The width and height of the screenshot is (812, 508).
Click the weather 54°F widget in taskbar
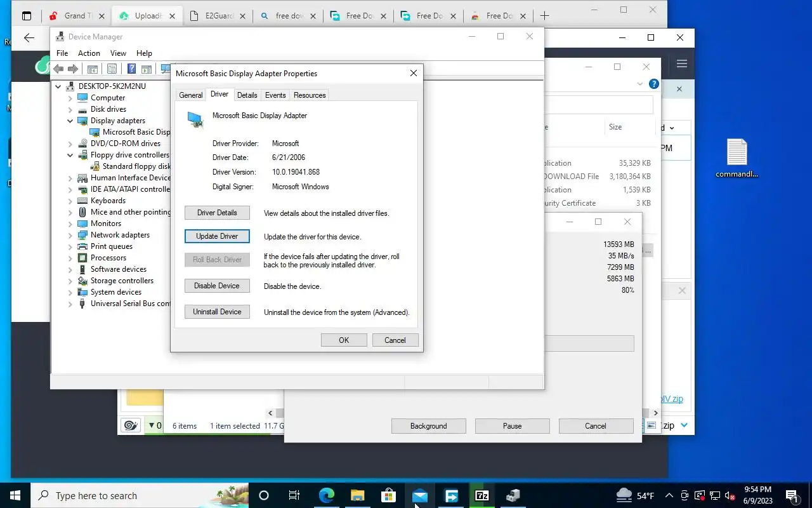(635, 495)
